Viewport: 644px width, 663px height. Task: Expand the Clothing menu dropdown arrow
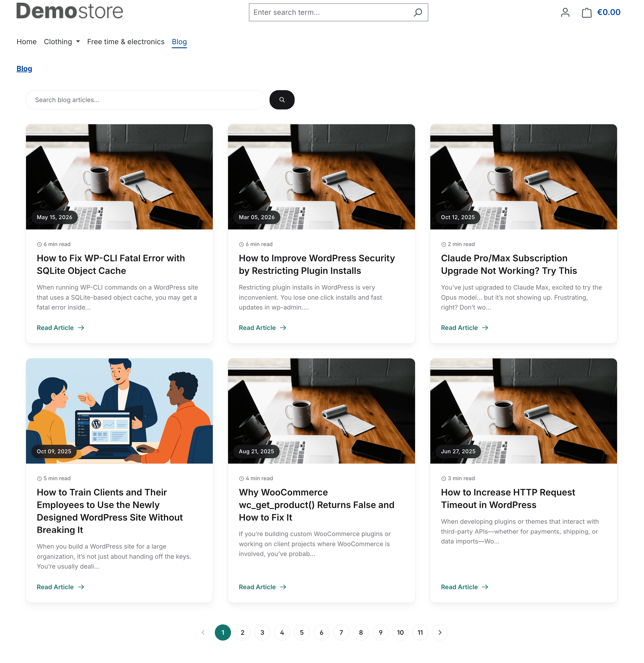click(x=78, y=42)
